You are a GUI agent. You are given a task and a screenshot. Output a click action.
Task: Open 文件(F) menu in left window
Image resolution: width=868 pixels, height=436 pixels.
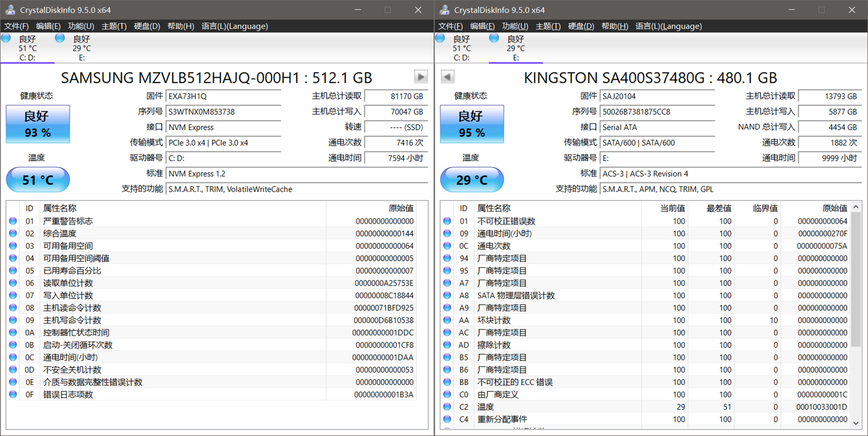tap(16, 26)
